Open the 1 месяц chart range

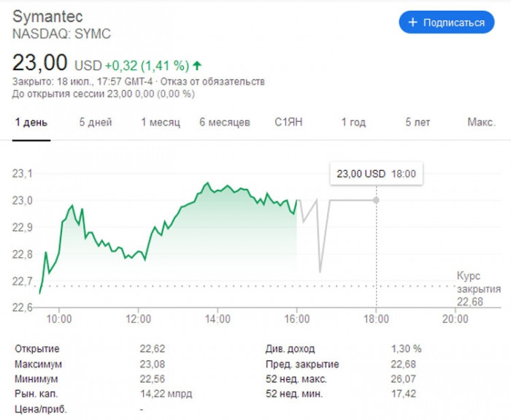(161, 122)
